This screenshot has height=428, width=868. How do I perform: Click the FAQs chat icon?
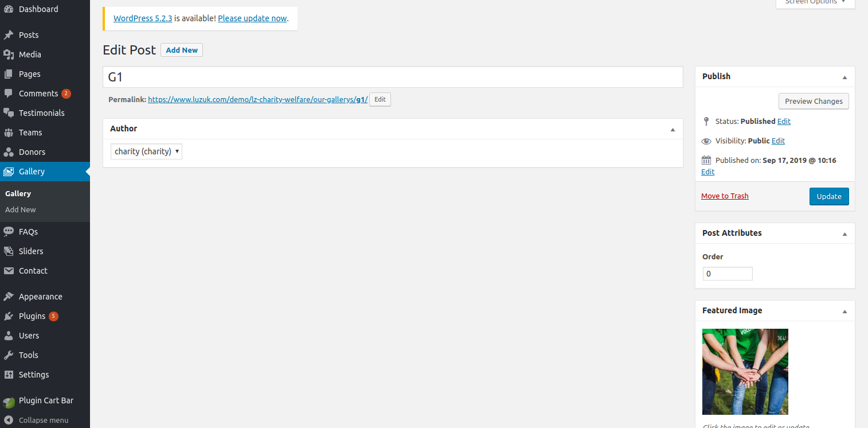click(9, 232)
